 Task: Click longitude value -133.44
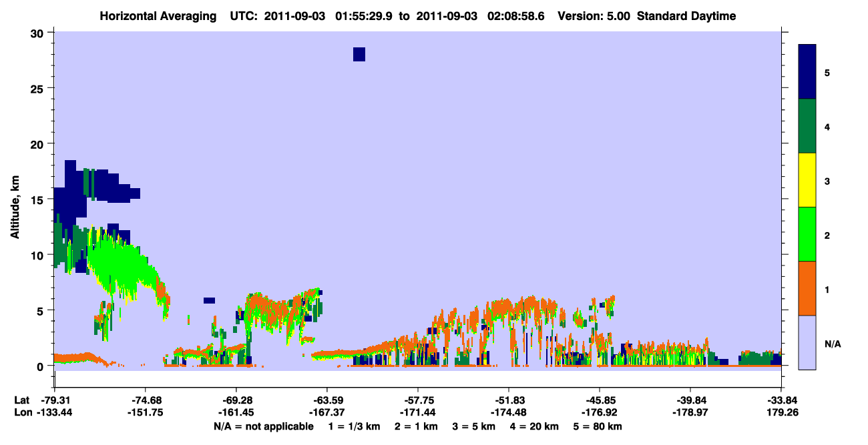click(x=54, y=412)
